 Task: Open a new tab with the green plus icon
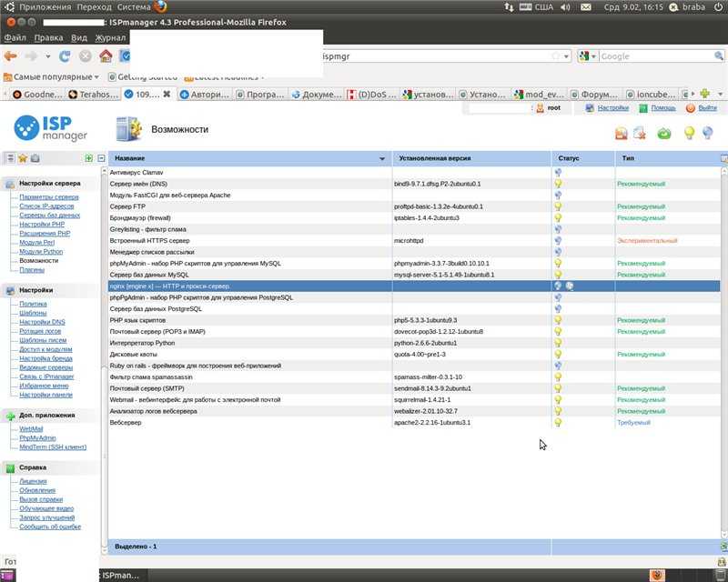[705, 94]
